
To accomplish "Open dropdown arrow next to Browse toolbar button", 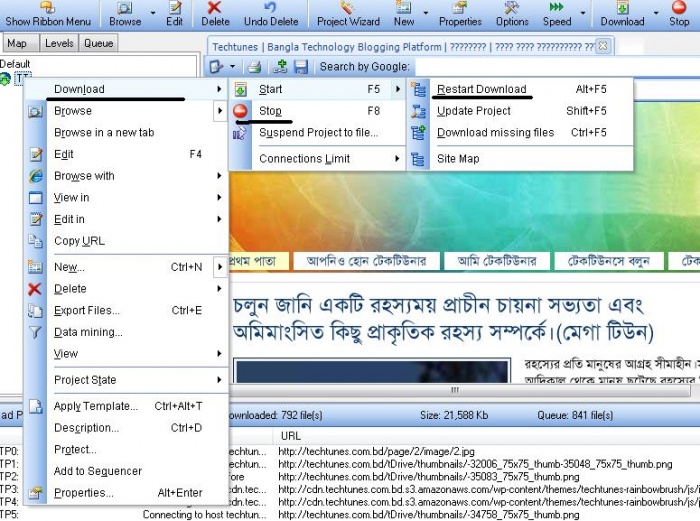I will tap(153, 13).
